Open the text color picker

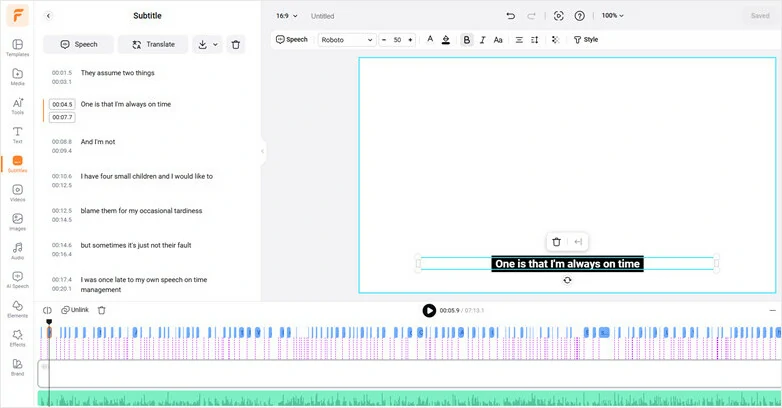click(x=430, y=39)
